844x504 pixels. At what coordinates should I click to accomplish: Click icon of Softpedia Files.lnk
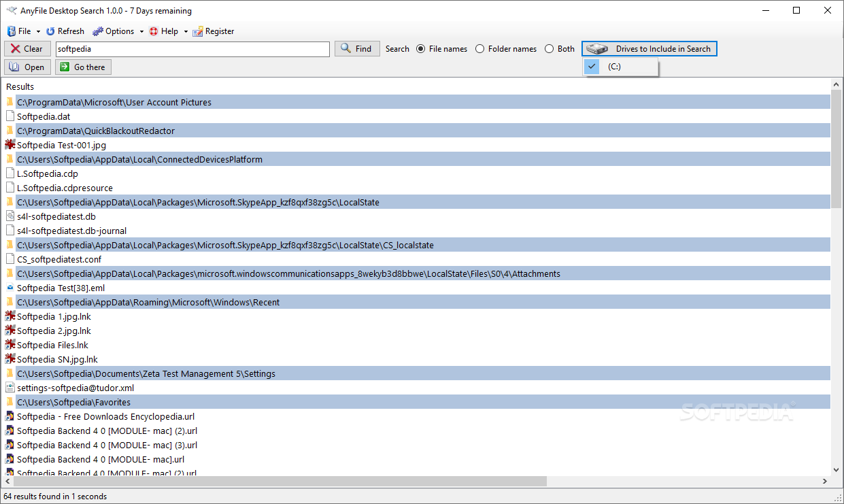10,345
